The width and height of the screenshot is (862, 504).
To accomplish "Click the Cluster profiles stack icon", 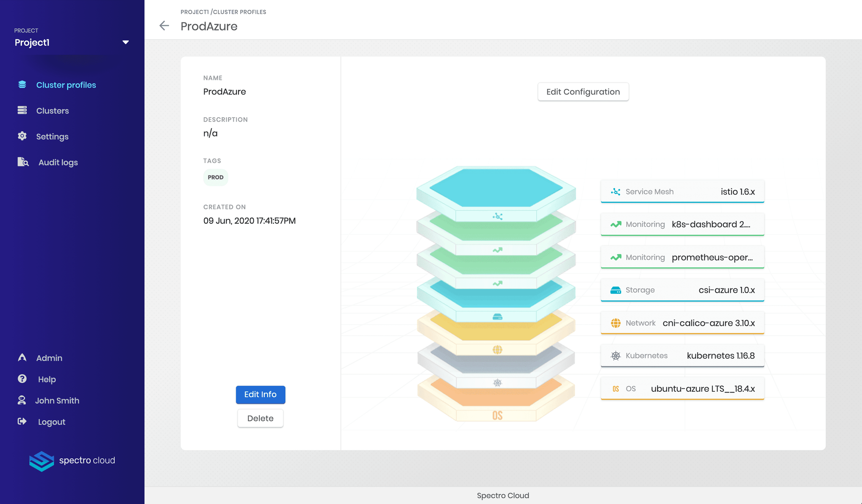I will pyautogui.click(x=22, y=85).
